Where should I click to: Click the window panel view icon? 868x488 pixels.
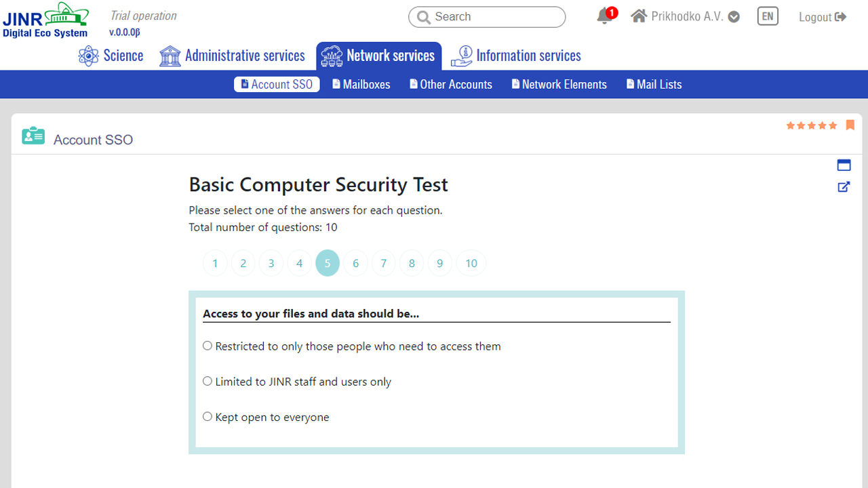844,165
